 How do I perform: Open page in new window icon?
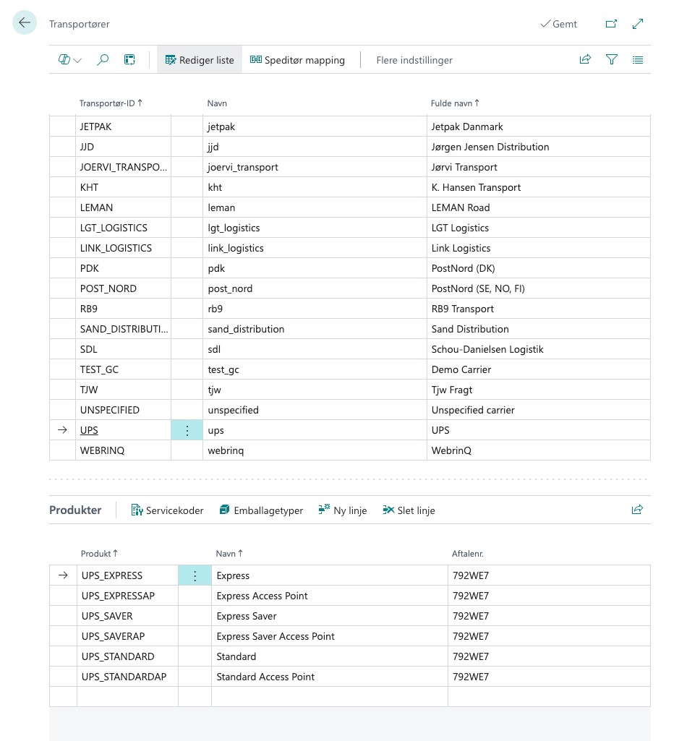611,24
